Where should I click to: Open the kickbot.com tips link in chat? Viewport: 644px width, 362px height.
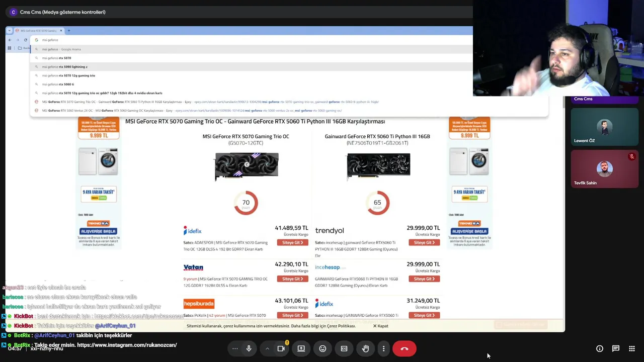click(x=138, y=316)
